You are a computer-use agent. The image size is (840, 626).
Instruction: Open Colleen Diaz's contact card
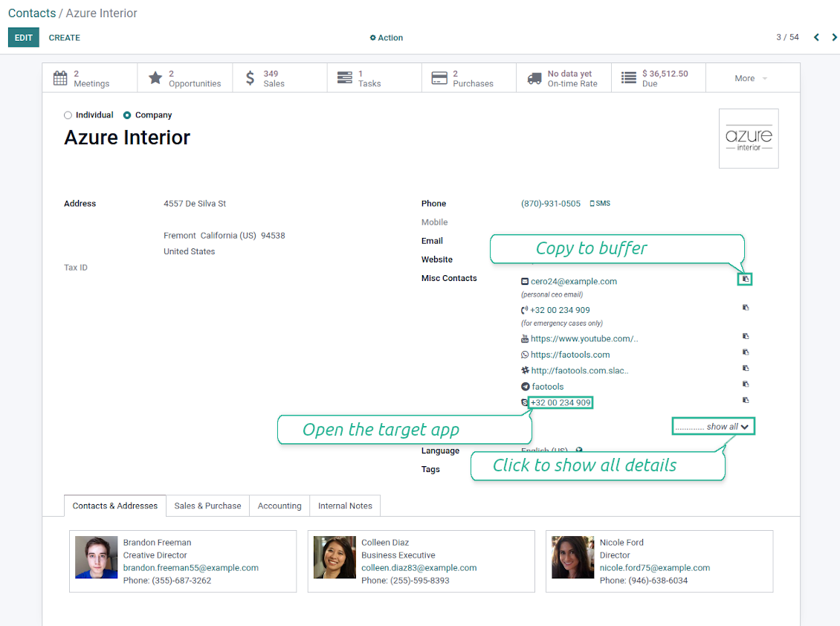[421, 561]
